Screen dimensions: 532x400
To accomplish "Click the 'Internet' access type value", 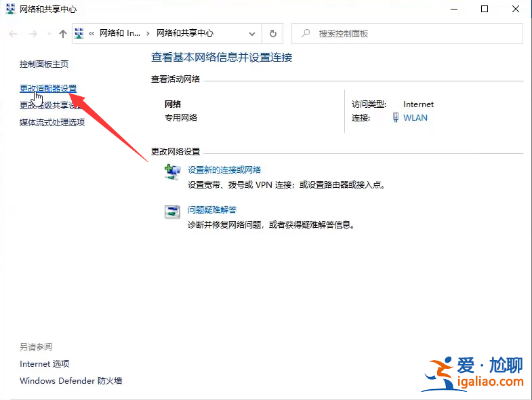I will pyautogui.click(x=418, y=104).
